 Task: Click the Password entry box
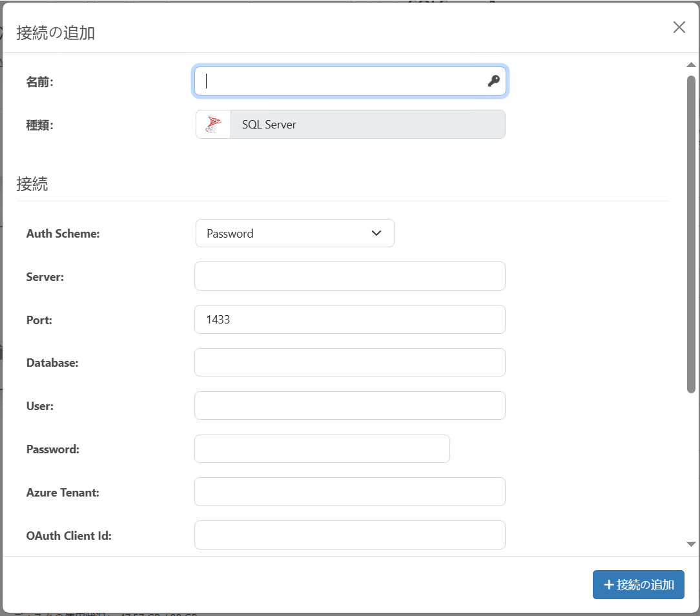(x=322, y=449)
